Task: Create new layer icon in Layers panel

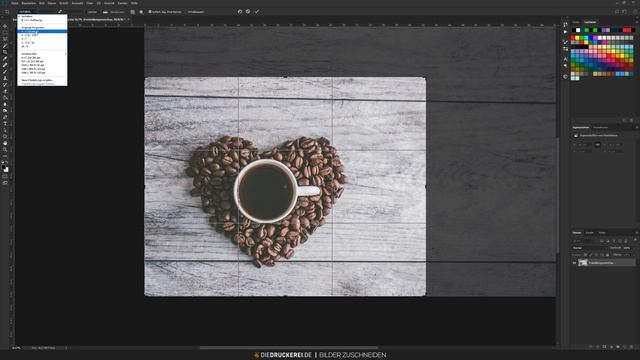Action: 625,347
